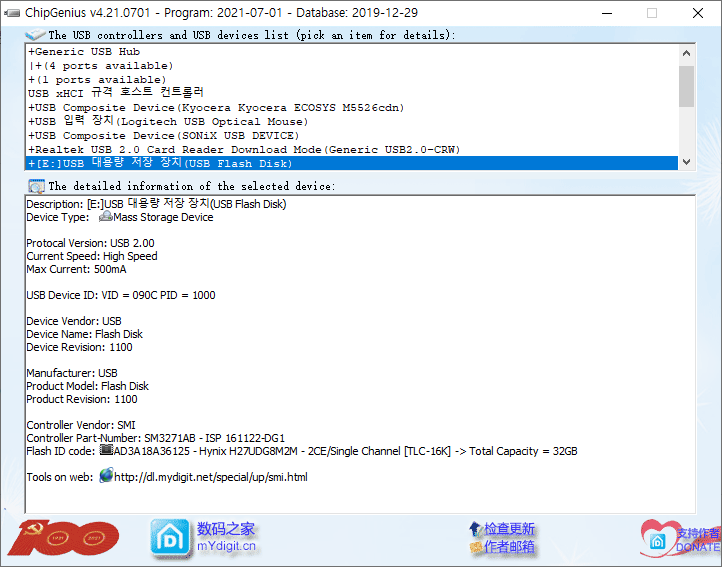Click the ChipGenius title bar app icon
The width and height of the screenshot is (722, 567).
(x=12, y=13)
